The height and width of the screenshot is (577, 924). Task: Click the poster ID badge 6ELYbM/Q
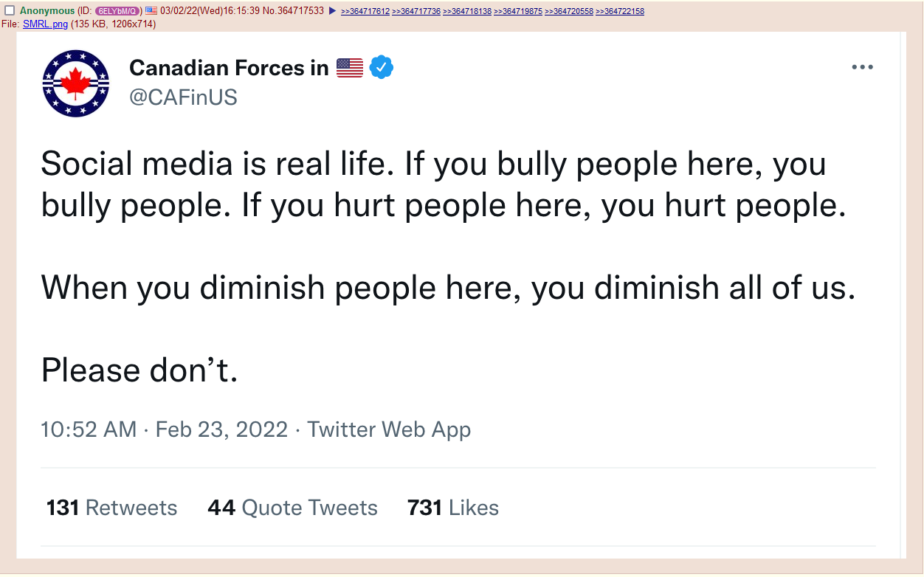(x=117, y=11)
